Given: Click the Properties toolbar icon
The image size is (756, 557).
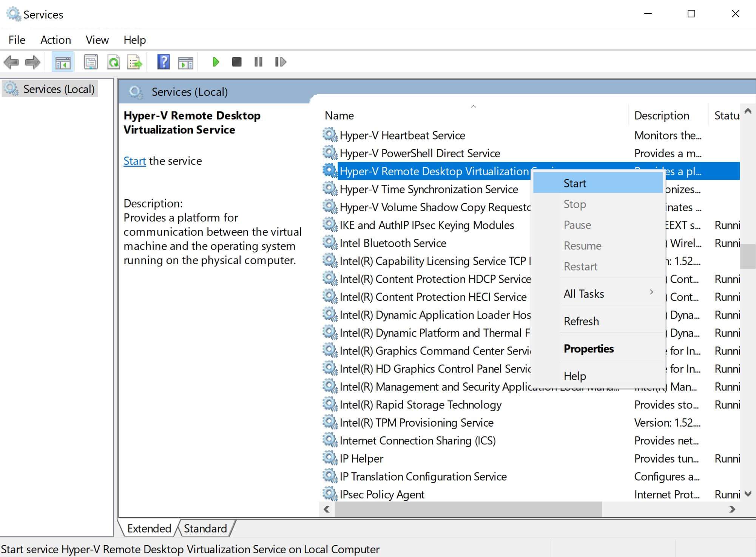Looking at the screenshot, I should 91,62.
